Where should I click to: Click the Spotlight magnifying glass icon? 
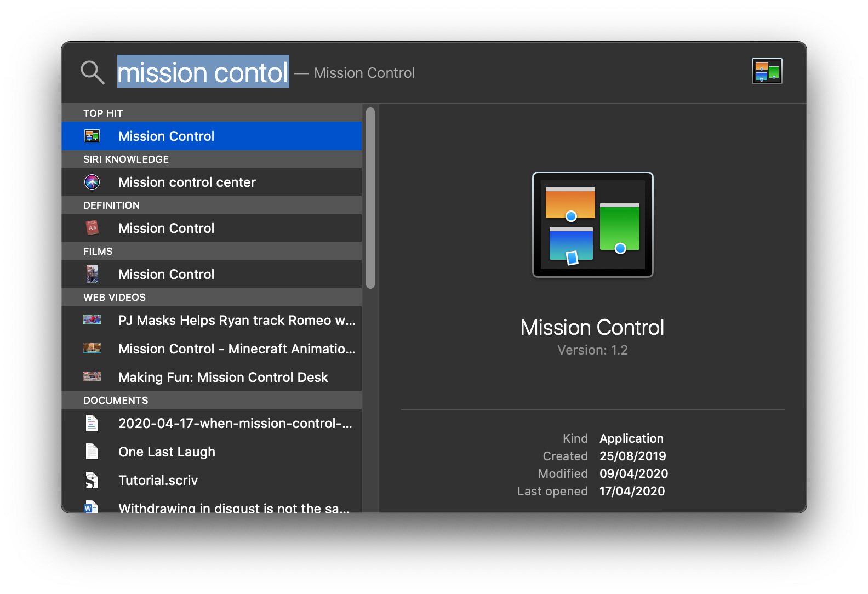coord(93,72)
